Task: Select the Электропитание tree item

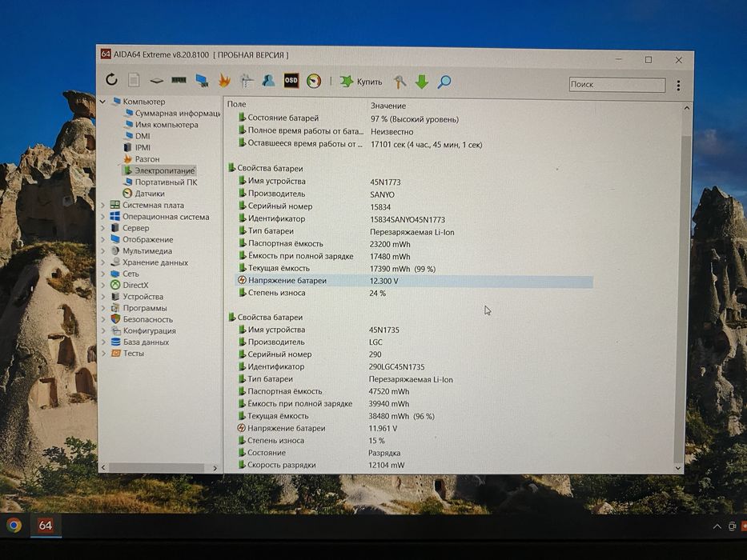Action: [x=164, y=170]
